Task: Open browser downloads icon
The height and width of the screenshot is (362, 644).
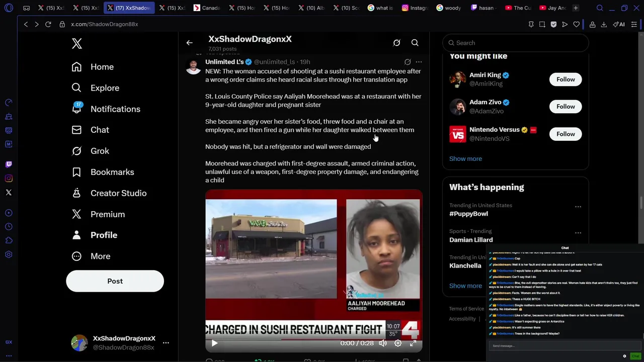Action: pyautogui.click(x=604, y=24)
